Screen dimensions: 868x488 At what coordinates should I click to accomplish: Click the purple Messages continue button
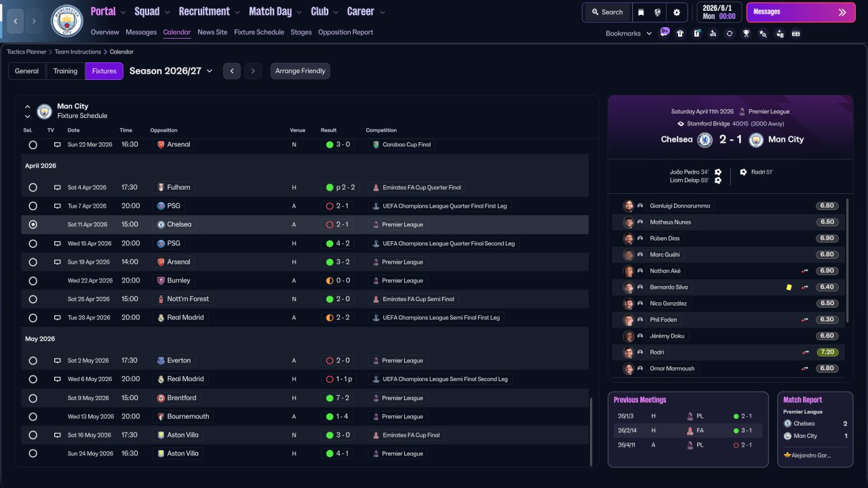pyautogui.click(x=800, y=12)
